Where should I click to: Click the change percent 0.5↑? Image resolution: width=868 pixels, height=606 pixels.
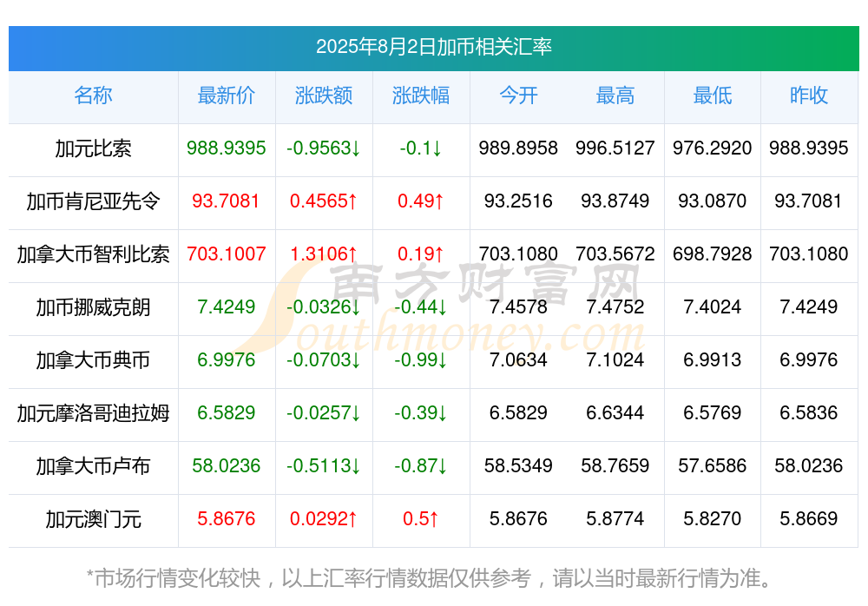(421, 519)
